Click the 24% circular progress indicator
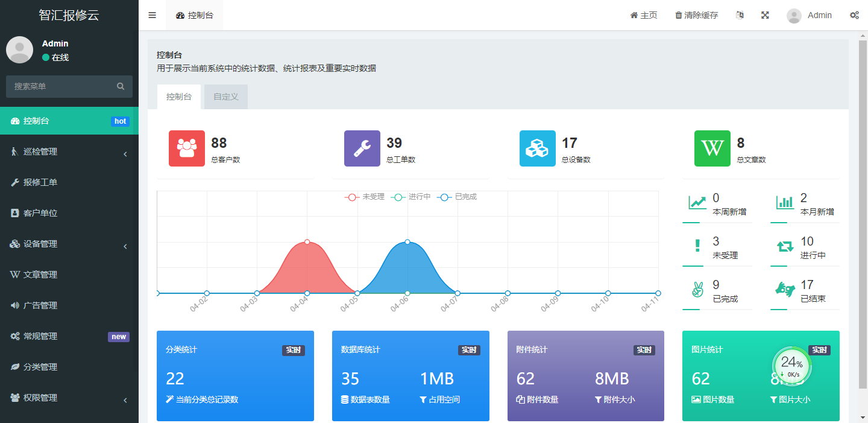Image resolution: width=868 pixels, height=423 pixels. tap(791, 366)
